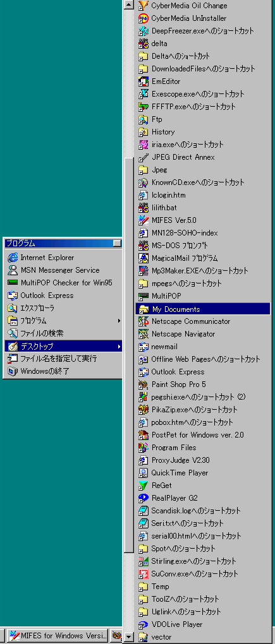Launch CyberMedia UnInstaller icon
This screenshot has width=275, height=644.
(x=143, y=18)
